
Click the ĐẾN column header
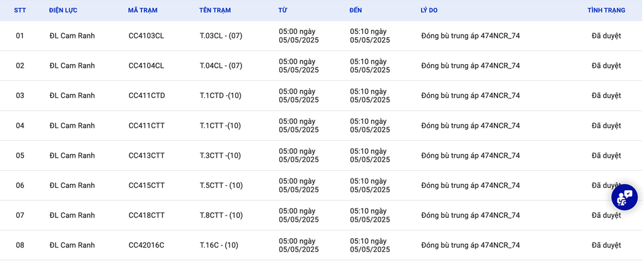point(356,11)
